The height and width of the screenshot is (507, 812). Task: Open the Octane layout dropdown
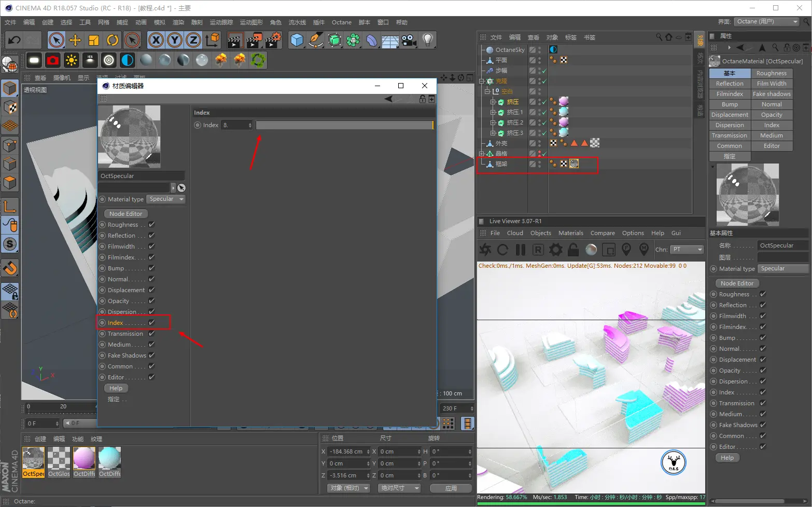(767, 21)
